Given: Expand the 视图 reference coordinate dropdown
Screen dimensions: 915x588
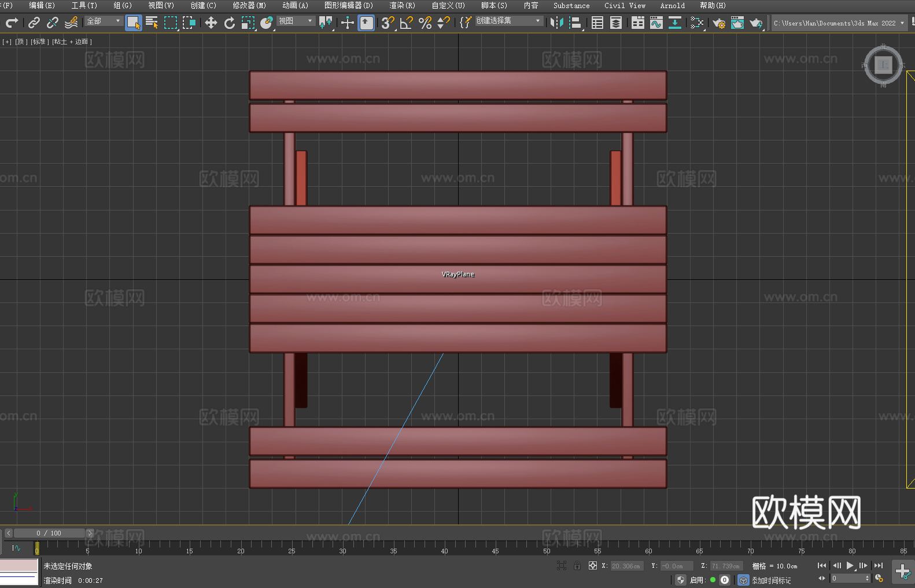Looking at the screenshot, I should pyautogui.click(x=296, y=21).
